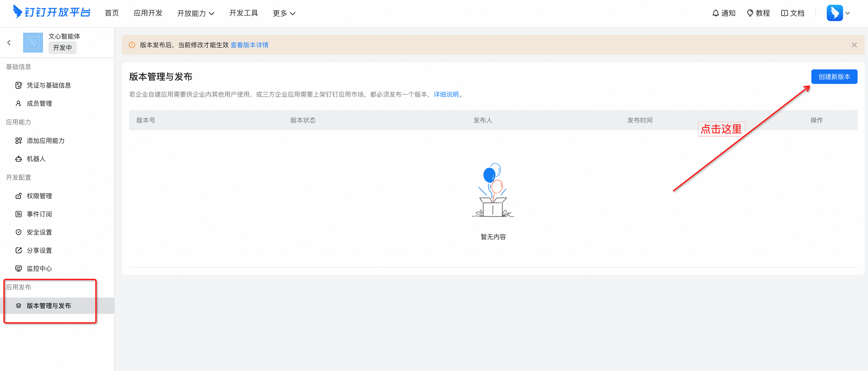Go back using the left arrow
The height and width of the screenshot is (371, 868).
pyautogui.click(x=9, y=43)
